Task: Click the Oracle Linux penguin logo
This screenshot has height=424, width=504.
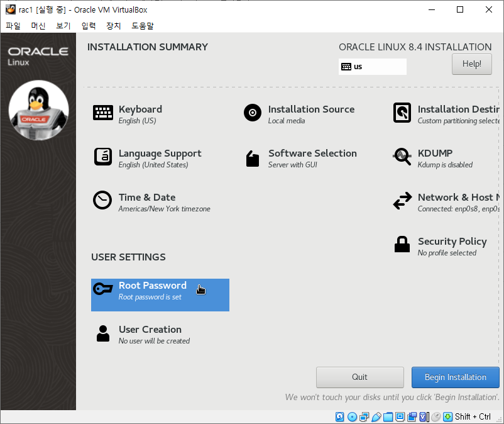Action: click(x=38, y=110)
